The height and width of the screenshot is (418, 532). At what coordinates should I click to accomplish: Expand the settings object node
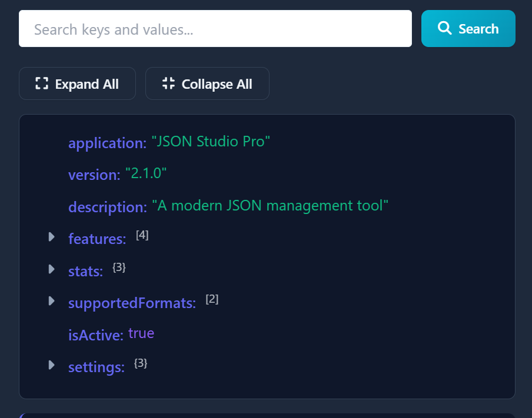(52, 365)
